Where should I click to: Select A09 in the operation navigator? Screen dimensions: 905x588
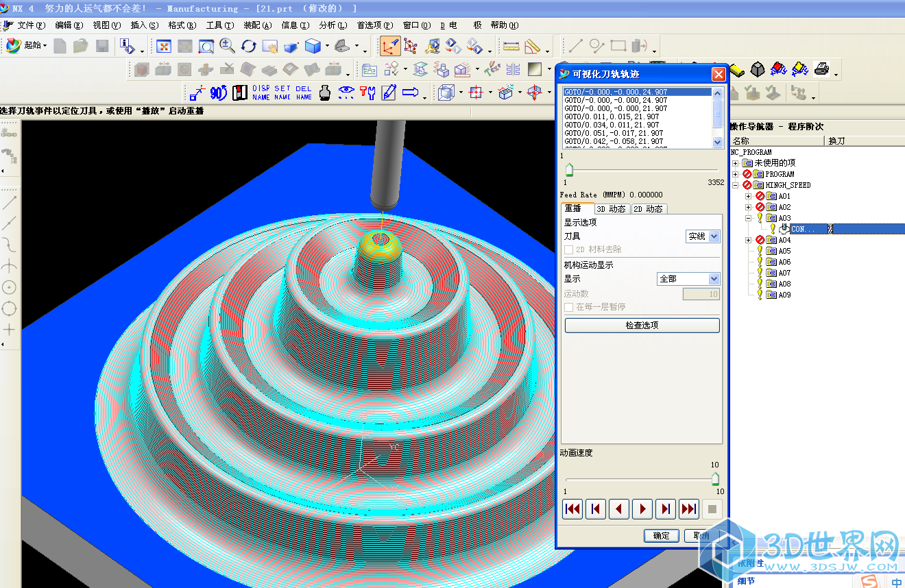[784, 295]
